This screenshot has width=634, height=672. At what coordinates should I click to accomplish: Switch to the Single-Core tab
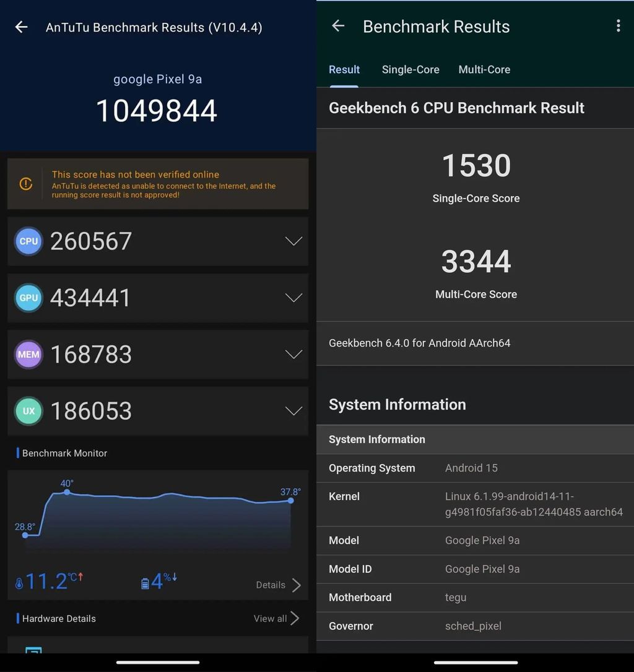[410, 69]
